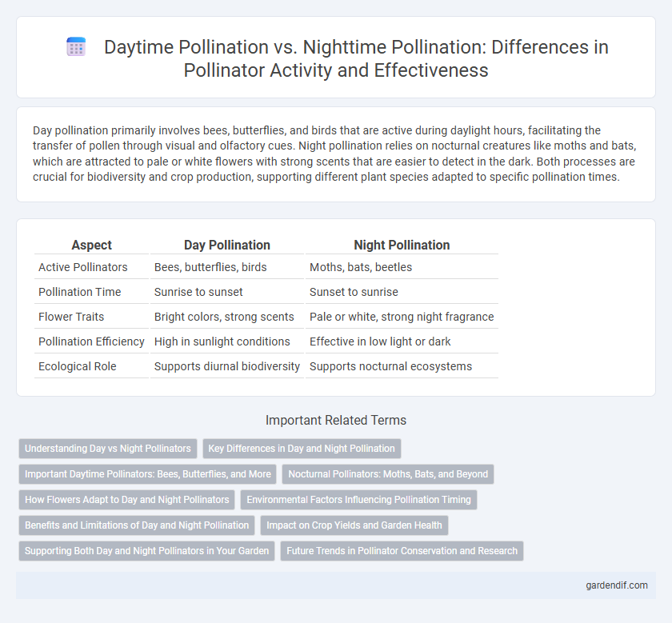
Task: Open 'Environmental Factors Influencing Pollination Timing'
Action: point(358,500)
